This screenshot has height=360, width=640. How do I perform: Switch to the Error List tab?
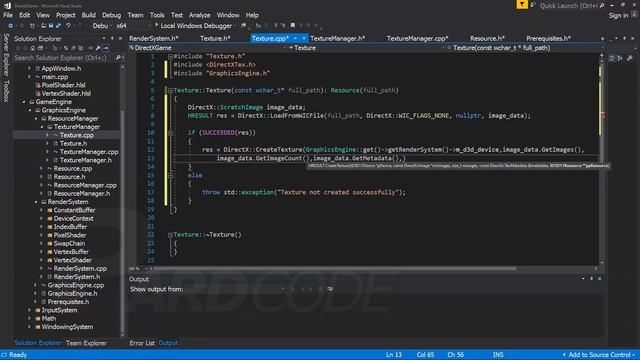tap(142, 343)
